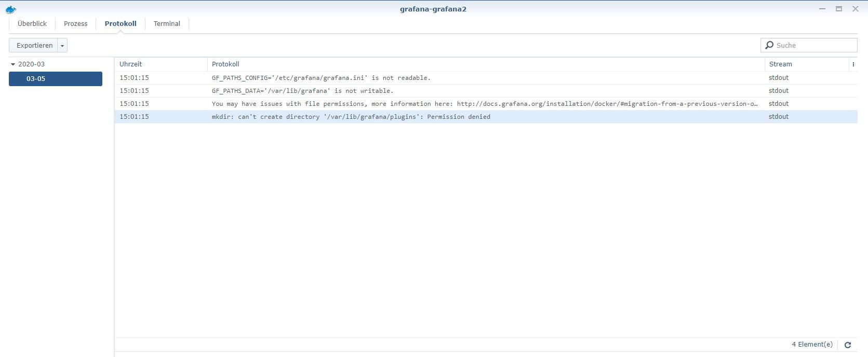868x357 pixels.
Task: Open the Terminal tab
Action: click(x=167, y=24)
